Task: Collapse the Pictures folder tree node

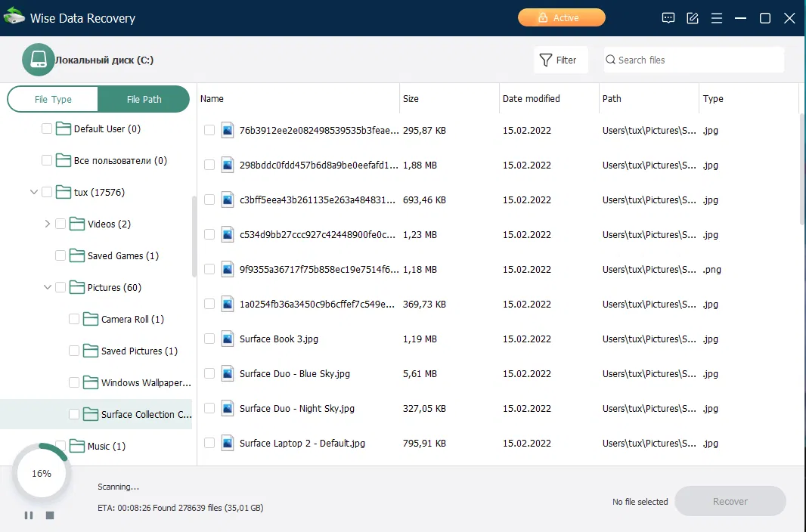Action: click(x=48, y=288)
